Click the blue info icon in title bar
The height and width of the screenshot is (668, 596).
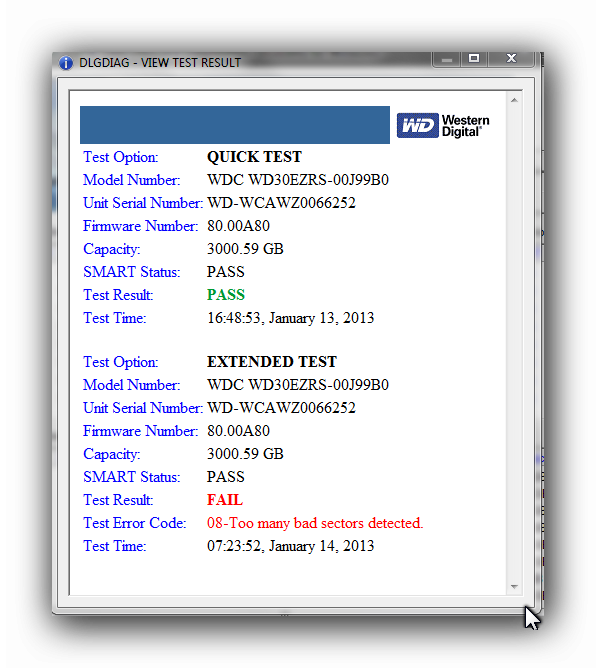point(66,63)
